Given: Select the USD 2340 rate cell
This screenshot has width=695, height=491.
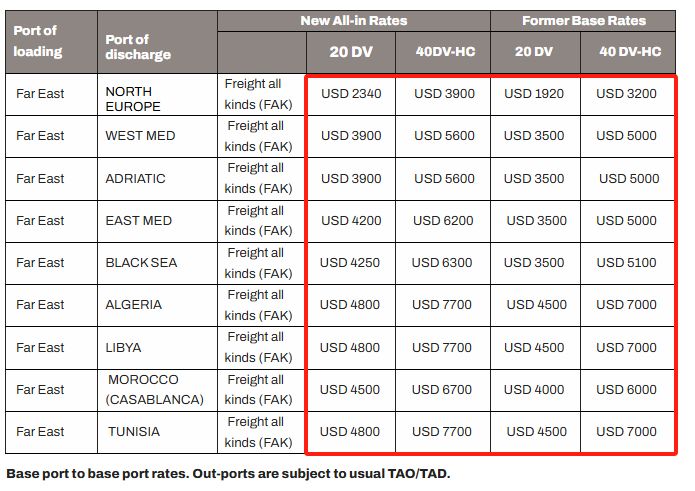Looking at the screenshot, I should tap(351, 94).
